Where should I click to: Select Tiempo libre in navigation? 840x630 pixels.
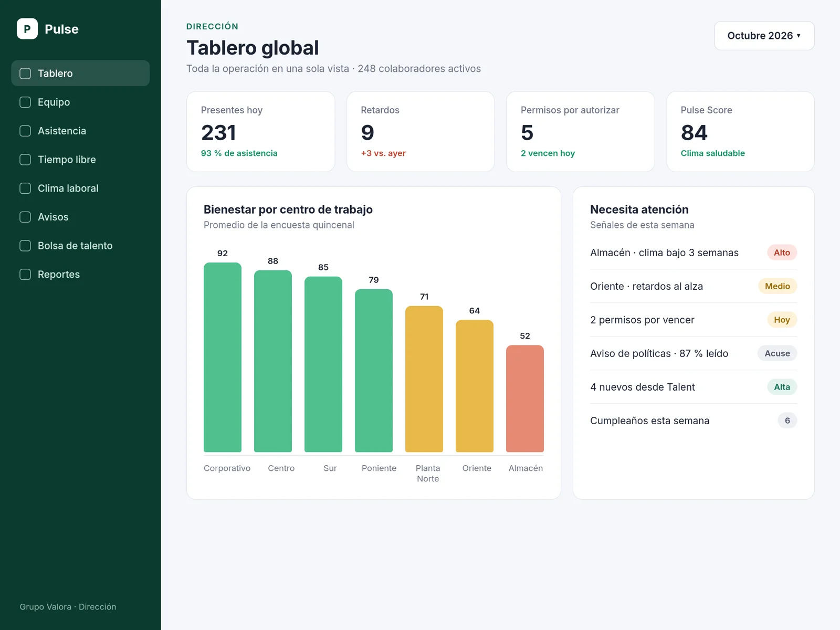coord(67,160)
